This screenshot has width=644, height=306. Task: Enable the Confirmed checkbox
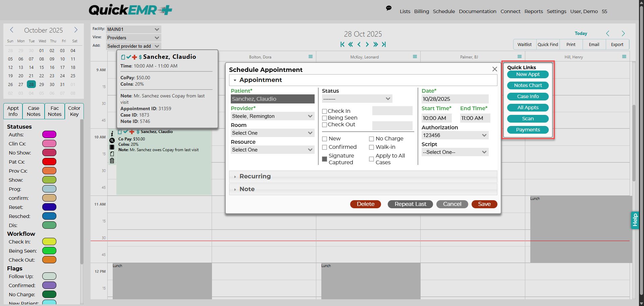click(324, 147)
